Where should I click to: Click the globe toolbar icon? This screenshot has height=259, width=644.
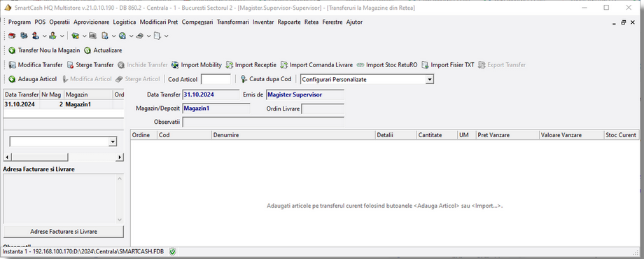tap(122, 36)
